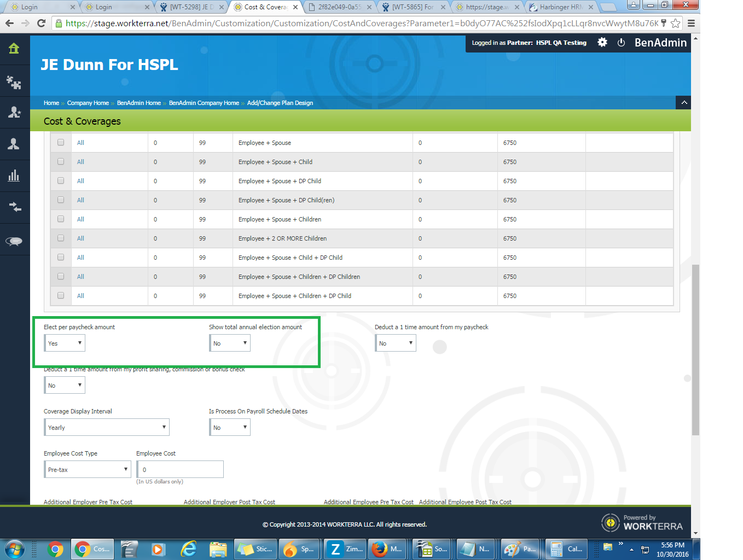743x560 pixels.
Task: Click the Add/Change Plan Design breadcrumb link
Action: pos(280,103)
